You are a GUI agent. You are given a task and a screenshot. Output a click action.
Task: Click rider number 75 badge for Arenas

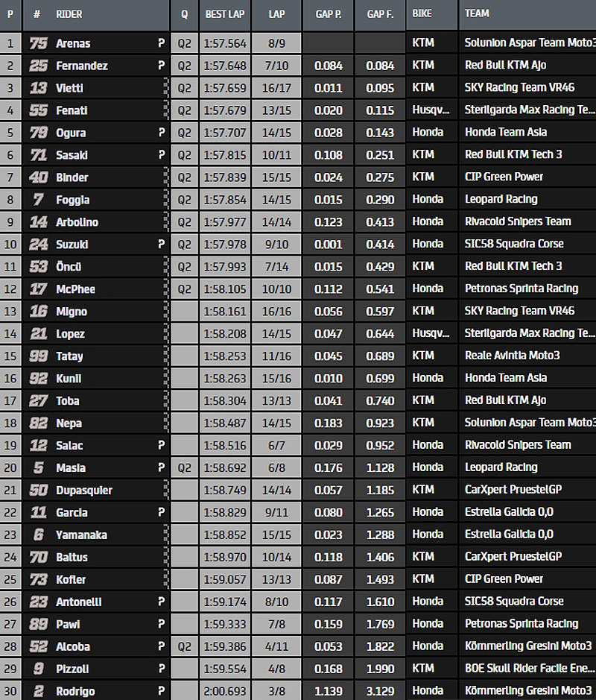click(x=38, y=44)
